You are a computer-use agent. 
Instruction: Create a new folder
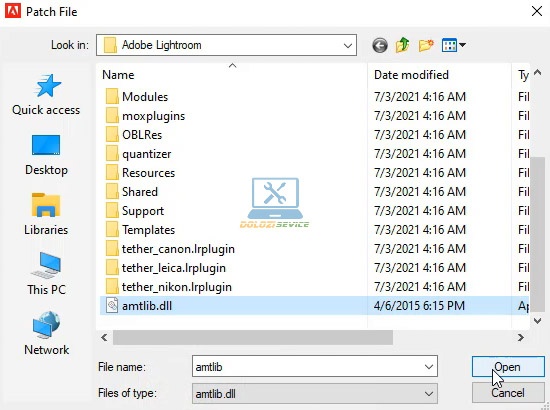[x=426, y=45]
